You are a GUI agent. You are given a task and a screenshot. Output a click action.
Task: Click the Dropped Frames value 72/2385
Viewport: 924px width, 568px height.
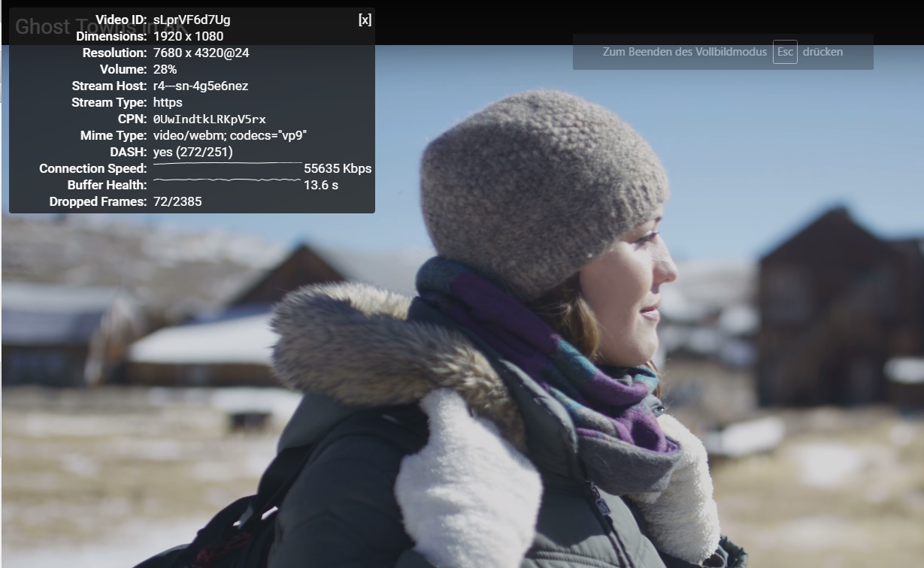click(x=177, y=201)
